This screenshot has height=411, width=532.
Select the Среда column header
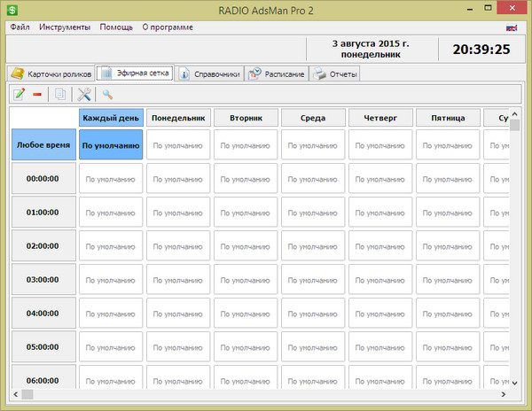(311, 118)
